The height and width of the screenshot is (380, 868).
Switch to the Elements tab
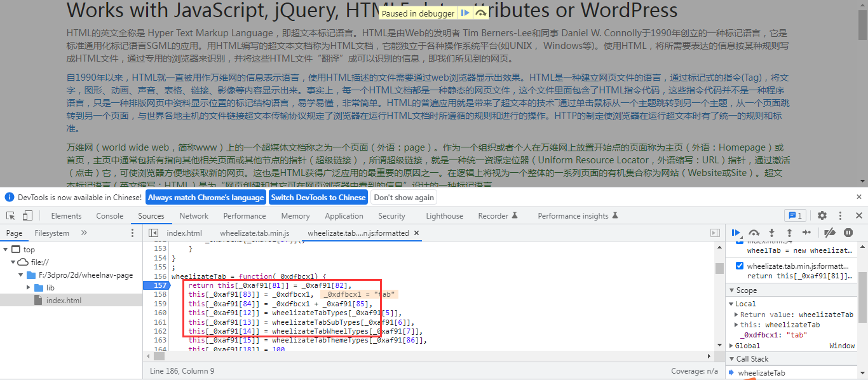tap(66, 216)
